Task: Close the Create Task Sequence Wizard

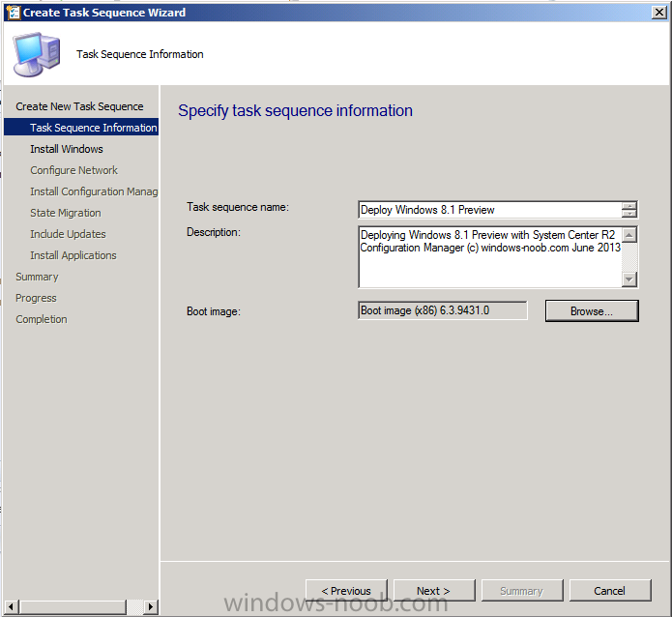Action: (x=658, y=13)
